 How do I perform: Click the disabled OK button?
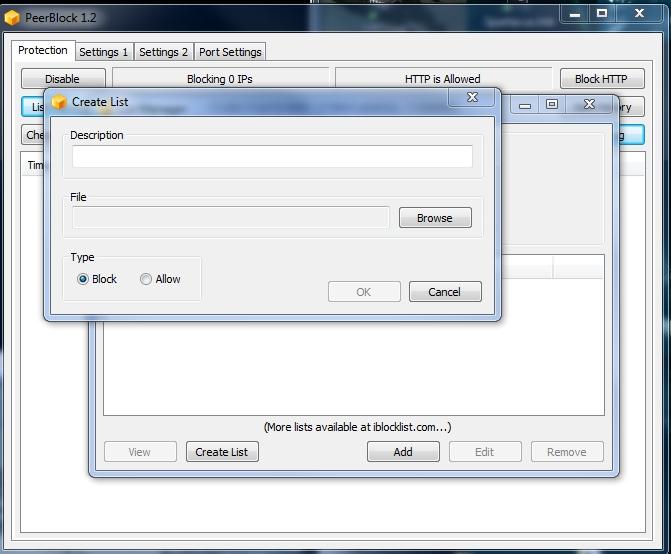364,292
